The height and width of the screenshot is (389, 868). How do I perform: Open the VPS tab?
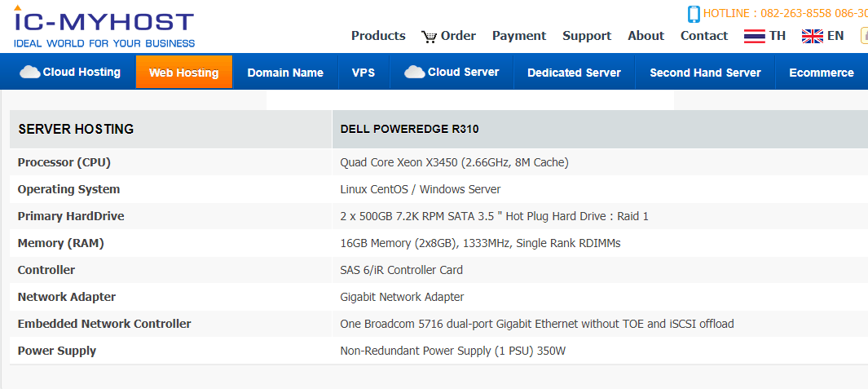[x=364, y=72]
